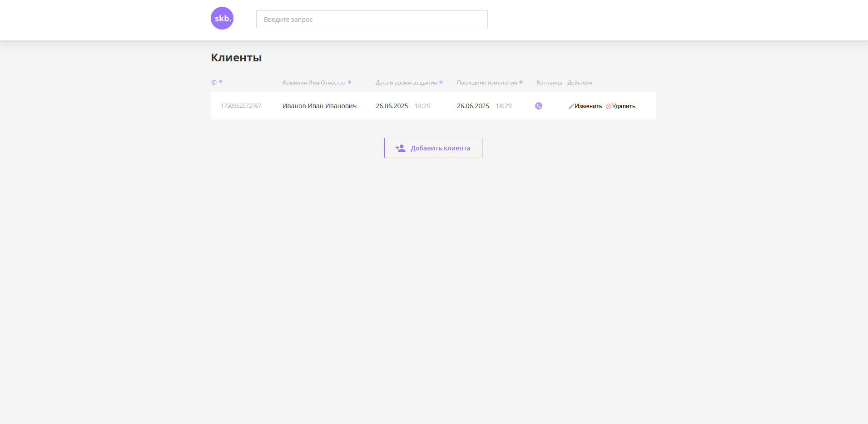Click the phone contact icon for Иванов
This screenshot has height=424, width=868.
coord(538,106)
